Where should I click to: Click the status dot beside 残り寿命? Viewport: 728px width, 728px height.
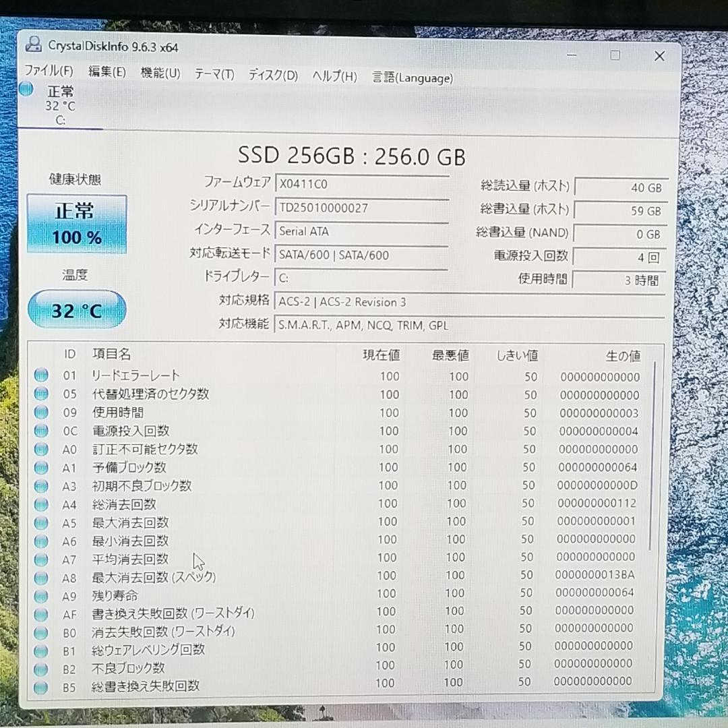40,596
